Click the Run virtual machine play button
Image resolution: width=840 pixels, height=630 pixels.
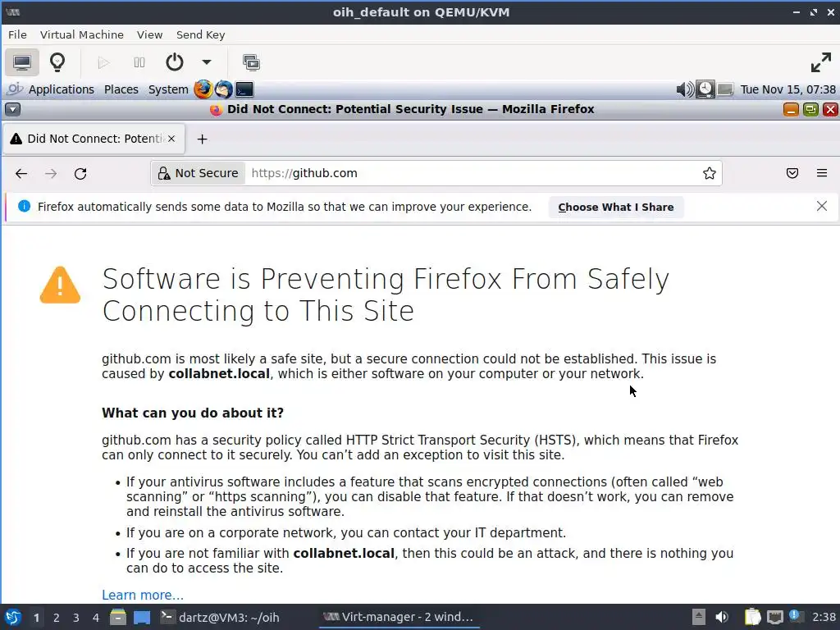pyautogui.click(x=103, y=62)
